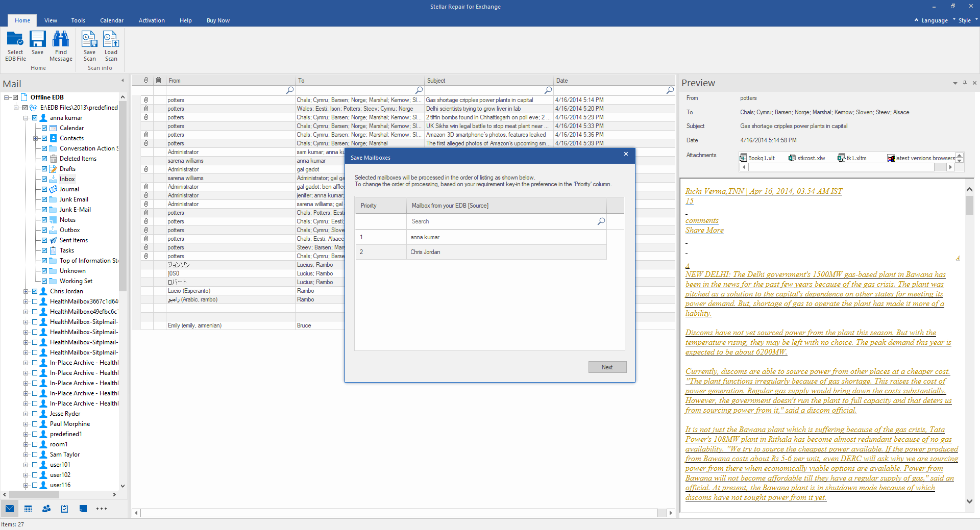The image size is (980, 530).
Task: Click the attachment column header icon
Action: tap(146, 80)
